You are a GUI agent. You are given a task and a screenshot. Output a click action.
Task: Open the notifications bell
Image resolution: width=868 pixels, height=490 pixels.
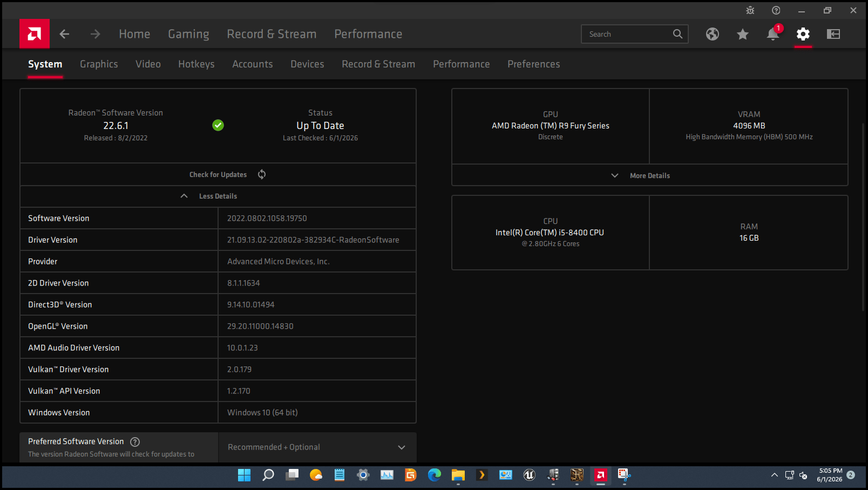tap(773, 34)
